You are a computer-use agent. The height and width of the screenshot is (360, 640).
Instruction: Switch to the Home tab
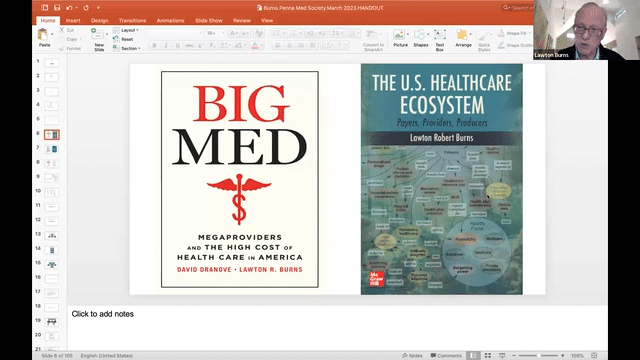(x=48, y=20)
